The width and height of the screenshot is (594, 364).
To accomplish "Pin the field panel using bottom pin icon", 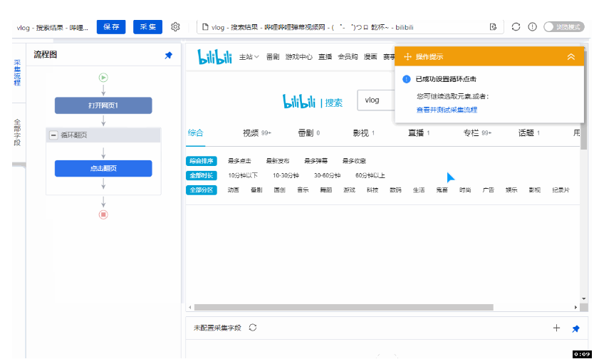I will [575, 328].
